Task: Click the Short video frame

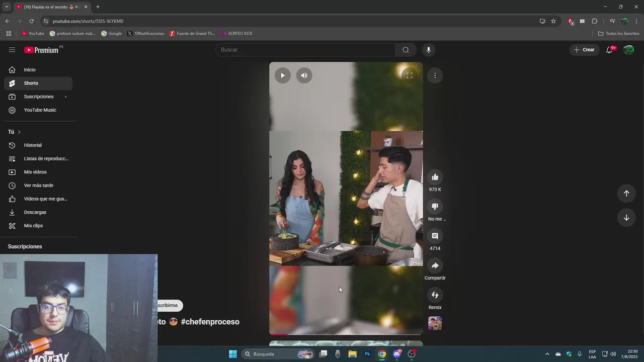Action: tap(346, 199)
